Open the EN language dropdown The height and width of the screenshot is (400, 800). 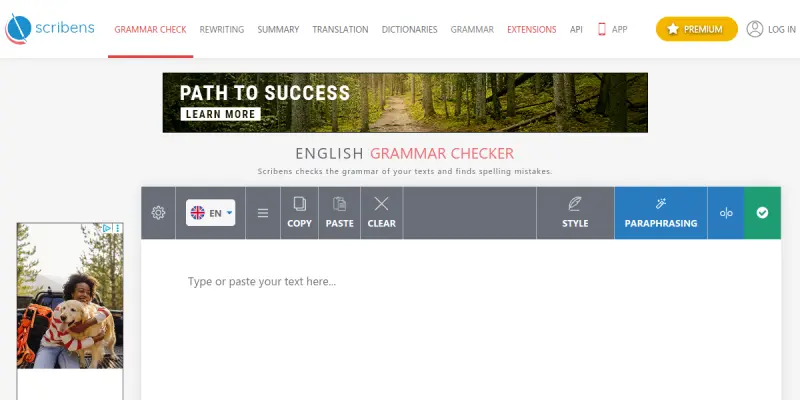pyautogui.click(x=211, y=213)
